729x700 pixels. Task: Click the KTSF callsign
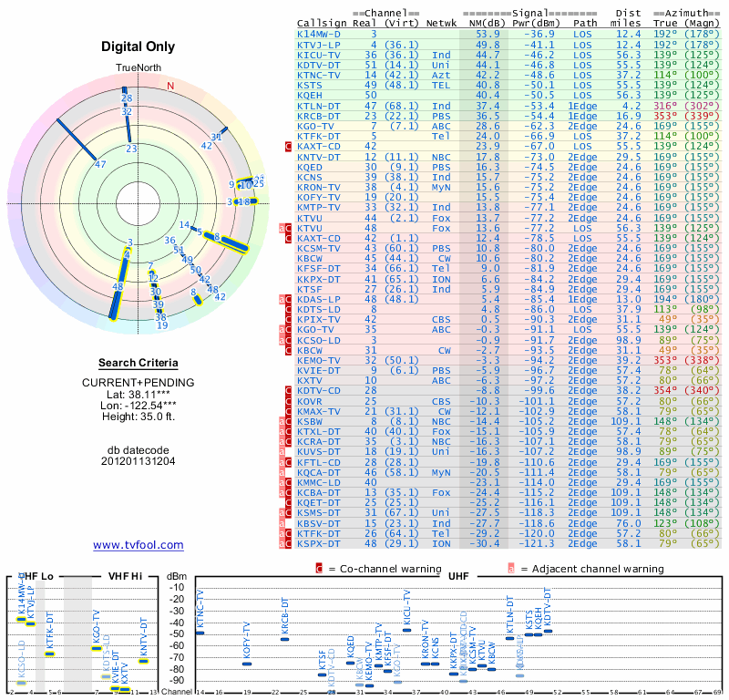(310, 289)
